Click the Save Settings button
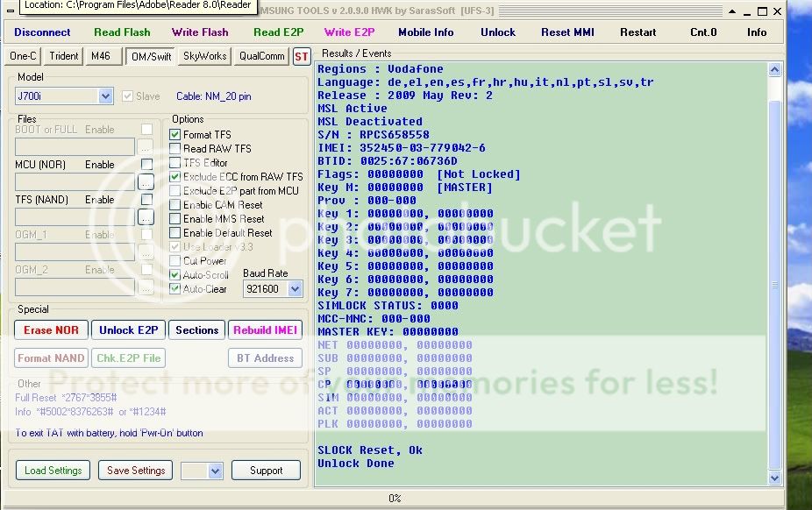 (136, 471)
